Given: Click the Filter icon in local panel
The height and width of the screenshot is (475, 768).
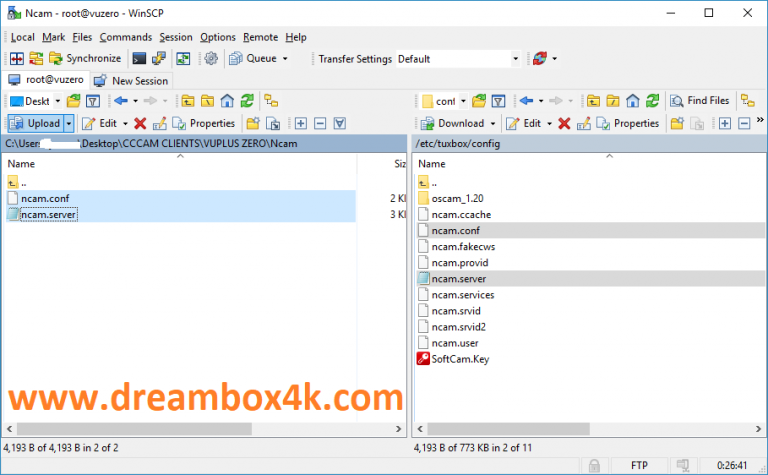Looking at the screenshot, I should (93, 101).
